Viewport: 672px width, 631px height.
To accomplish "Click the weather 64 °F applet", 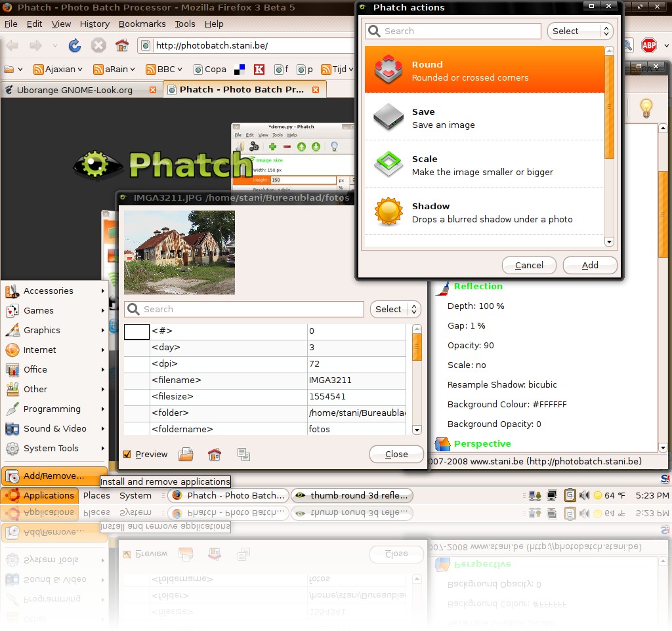I will (609, 496).
